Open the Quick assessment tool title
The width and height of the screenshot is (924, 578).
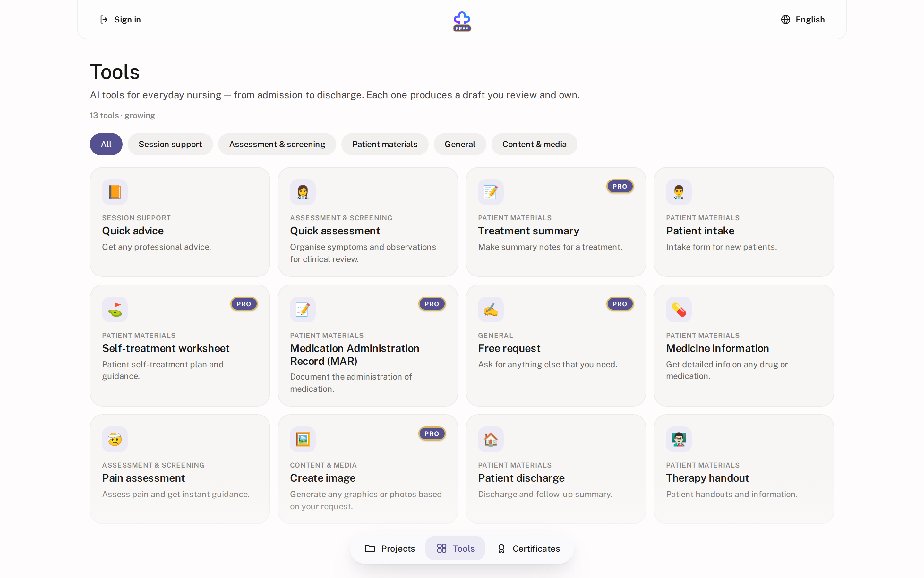click(335, 231)
